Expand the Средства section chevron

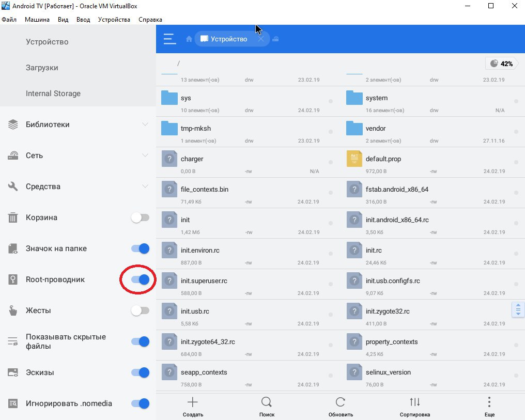(x=145, y=186)
